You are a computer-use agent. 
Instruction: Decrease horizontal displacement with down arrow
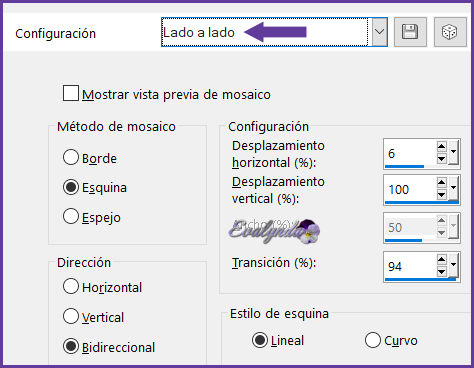(441, 159)
